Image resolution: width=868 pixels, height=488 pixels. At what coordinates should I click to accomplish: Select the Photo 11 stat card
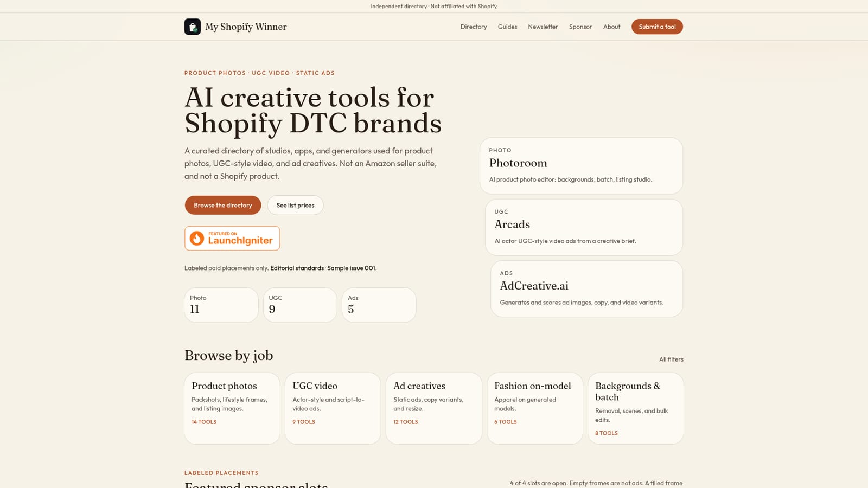click(221, 305)
